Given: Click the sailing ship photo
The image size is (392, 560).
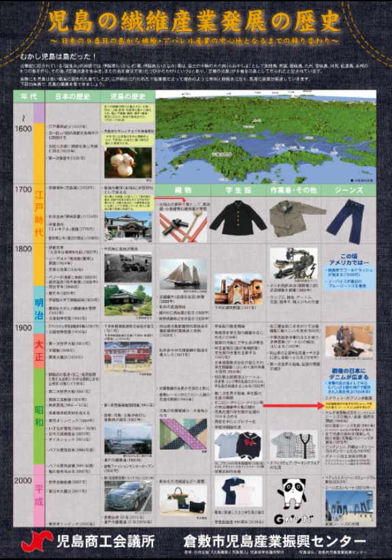Looking at the screenshot, I should click(183, 274).
